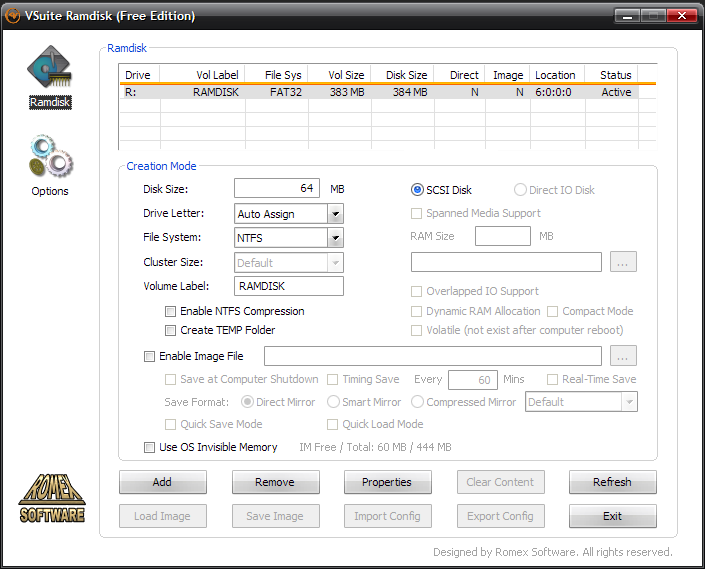This screenshot has width=705, height=569.
Task: Click the FAT32 cell in list
Action: 286,92
